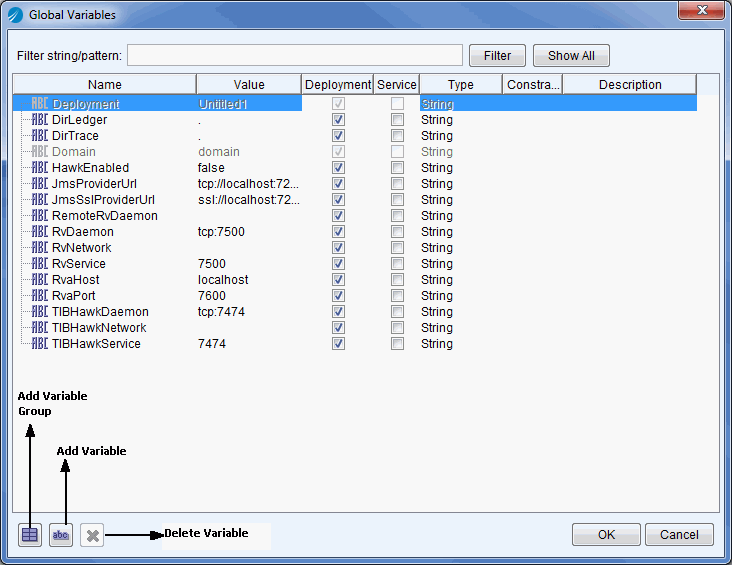Image resolution: width=732 pixels, height=565 pixels.
Task: Click the ABC icon beside DirLedger
Action: point(40,120)
